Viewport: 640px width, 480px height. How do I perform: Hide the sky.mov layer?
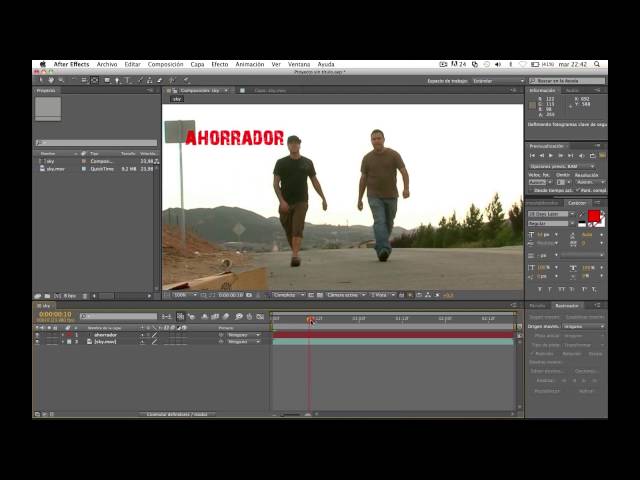pos(38,342)
